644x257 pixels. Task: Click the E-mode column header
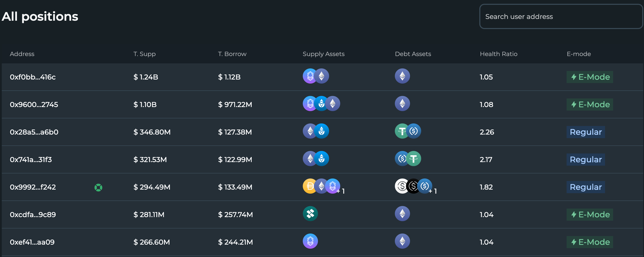tap(578, 54)
